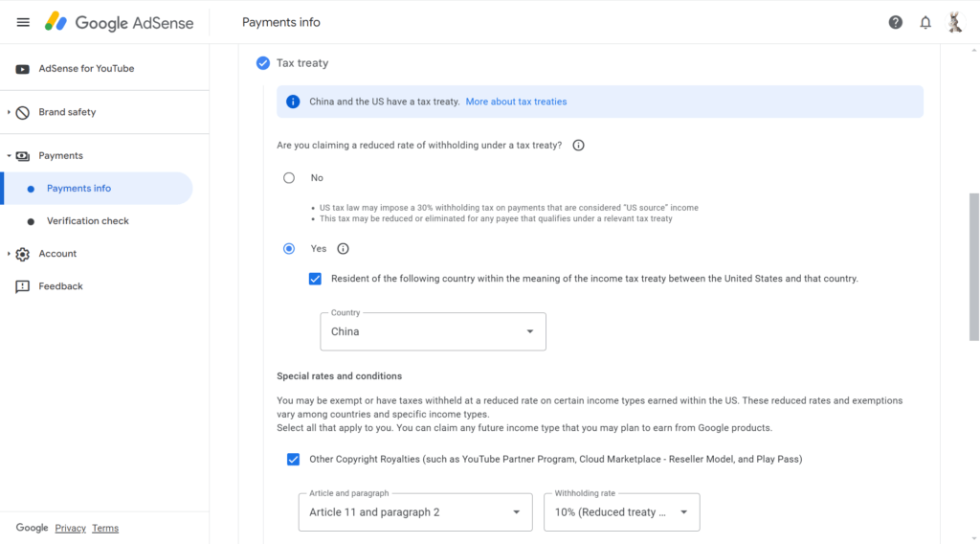Click the Feedback speech bubble icon
980x544 pixels.
tap(23, 286)
